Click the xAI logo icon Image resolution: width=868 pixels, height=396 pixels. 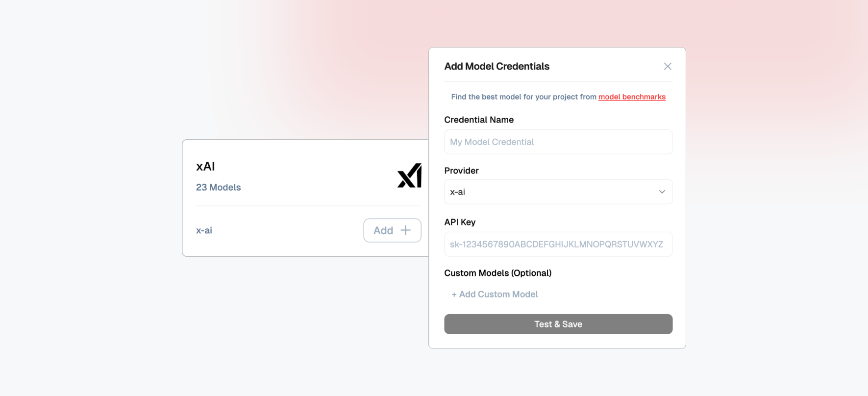pos(409,175)
